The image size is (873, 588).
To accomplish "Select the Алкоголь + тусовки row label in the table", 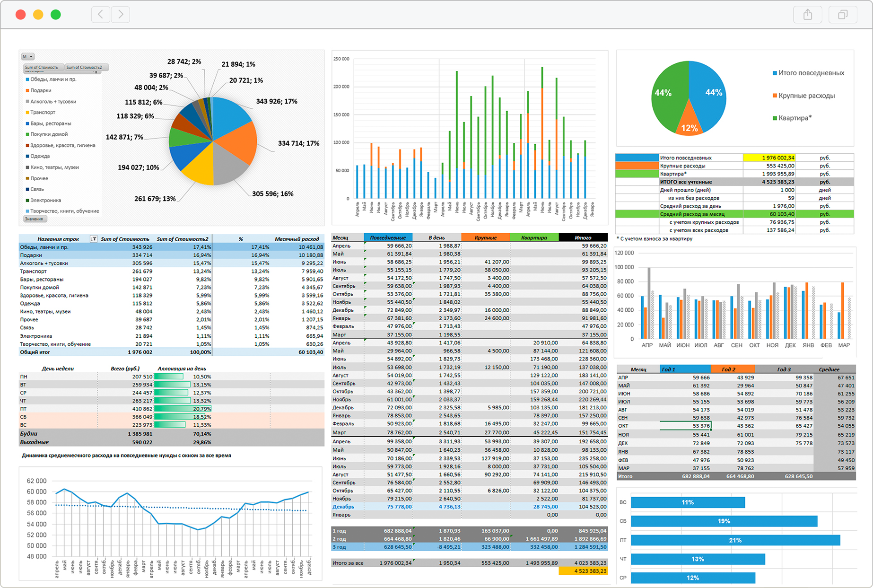I will (44, 263).
